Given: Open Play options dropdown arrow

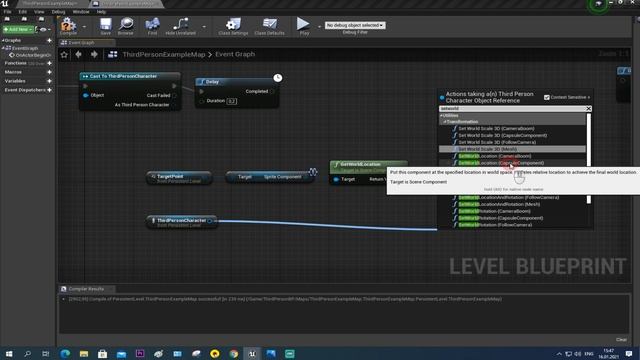Looking at the screenshot, I should (x=319, y=27).
